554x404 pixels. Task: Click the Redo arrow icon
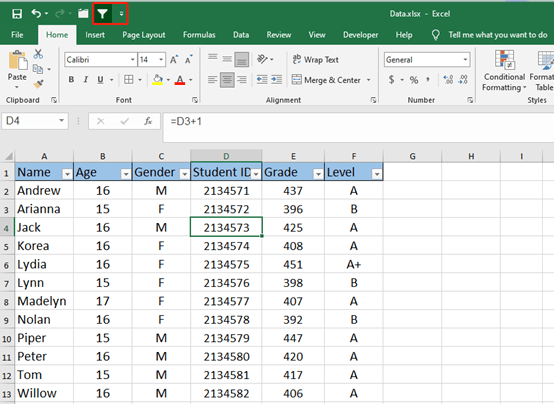tap(60, 13)
